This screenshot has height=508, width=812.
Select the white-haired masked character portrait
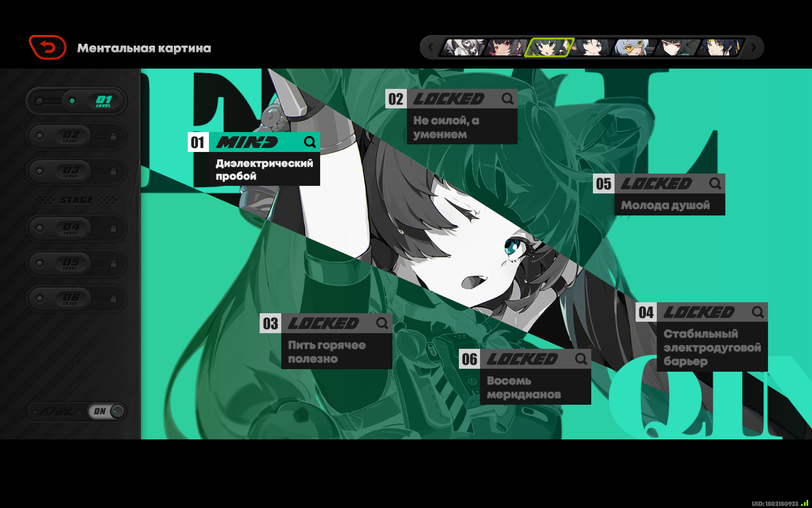463,47
